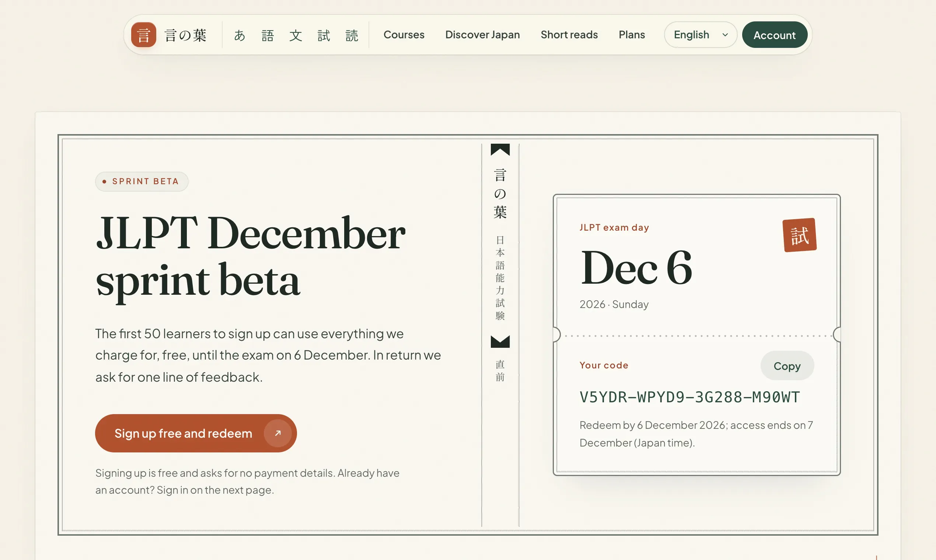Open the Courses menu item
The image size is (936, 560).
point(404,35)
